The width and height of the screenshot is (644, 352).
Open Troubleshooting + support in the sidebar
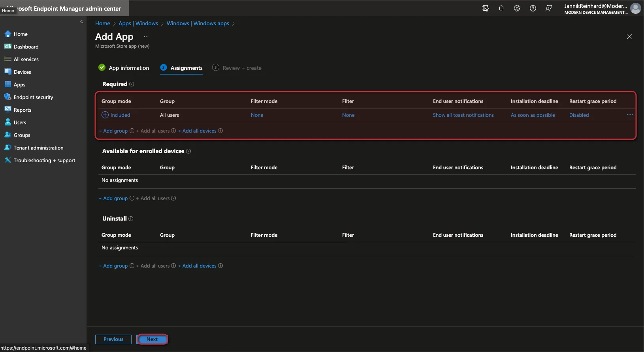click(43, 160)
